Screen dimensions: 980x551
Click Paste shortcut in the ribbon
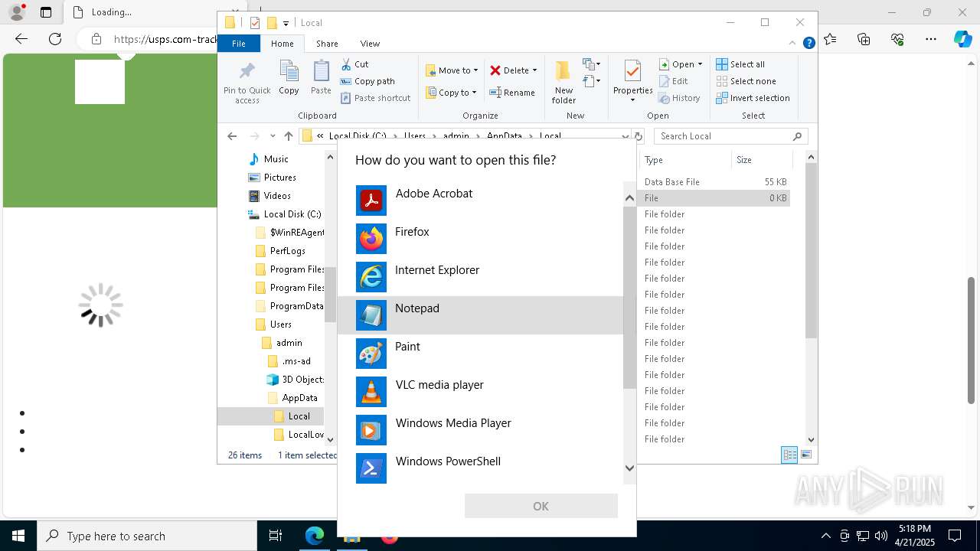pyautogui.click(x=375, y=98)
